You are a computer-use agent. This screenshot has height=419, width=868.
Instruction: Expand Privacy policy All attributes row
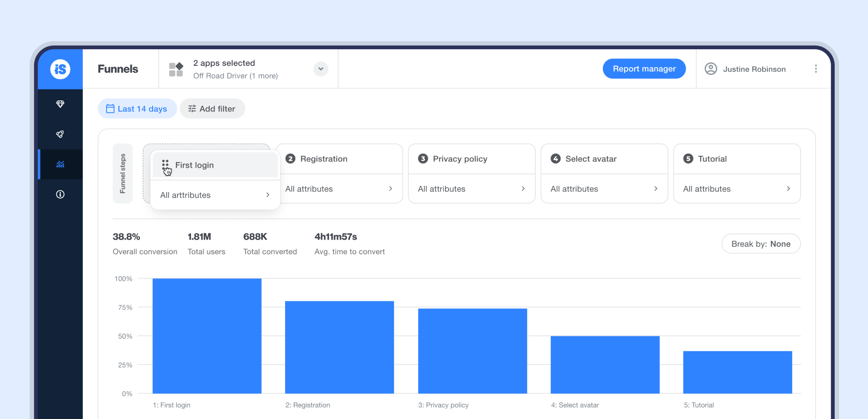click(472, 189)
